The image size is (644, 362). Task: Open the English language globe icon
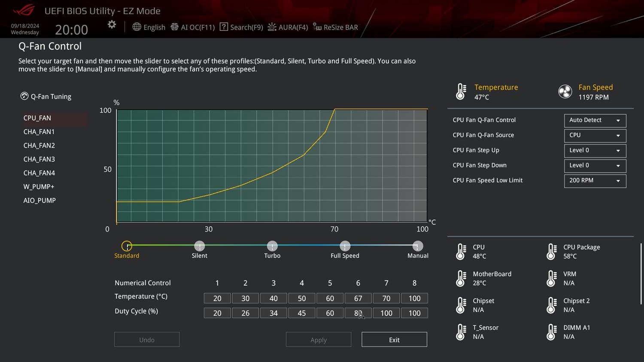pyautogui.click(x=137, y=27)
